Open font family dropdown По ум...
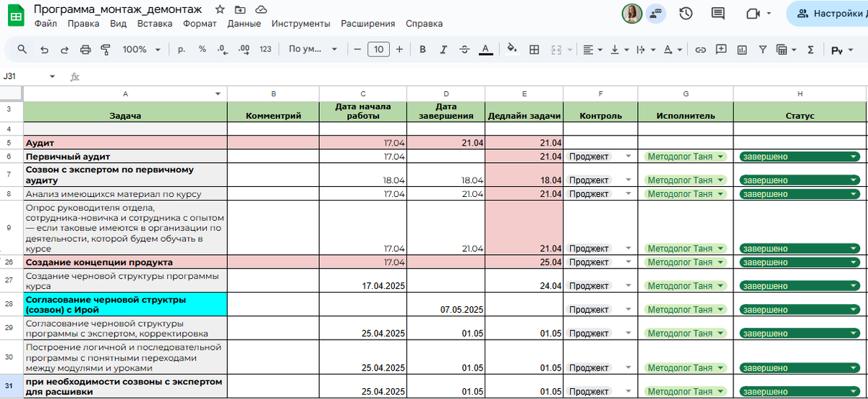Viewport: 868px width, 399px height. point(313,49)
